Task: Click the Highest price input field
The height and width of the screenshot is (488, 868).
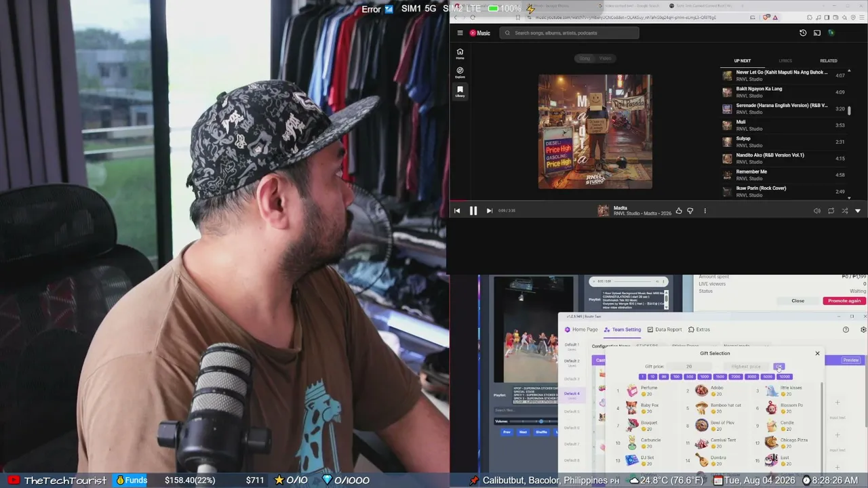Action: tap(746, 367)
